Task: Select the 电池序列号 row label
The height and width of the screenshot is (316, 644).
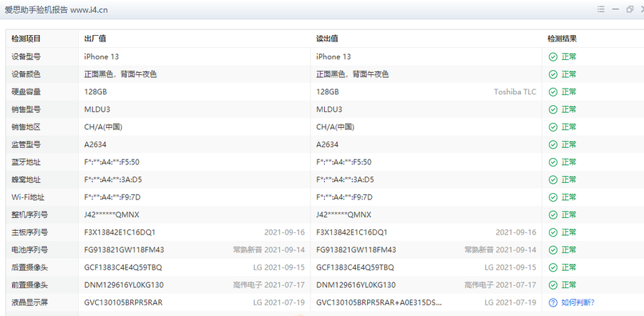Action: click(x=29, y=250)
